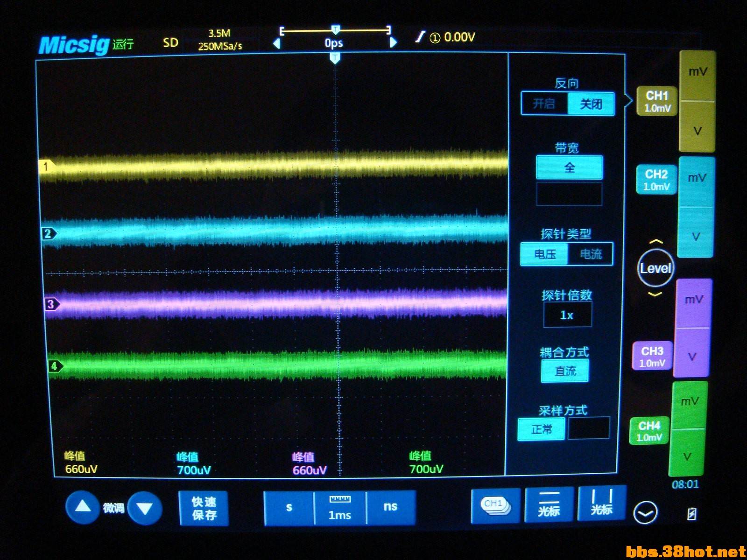Move waveform left with the left arrow
This screenshot has width=747, height=560.
pyautogui.click(x=277, y=43)
